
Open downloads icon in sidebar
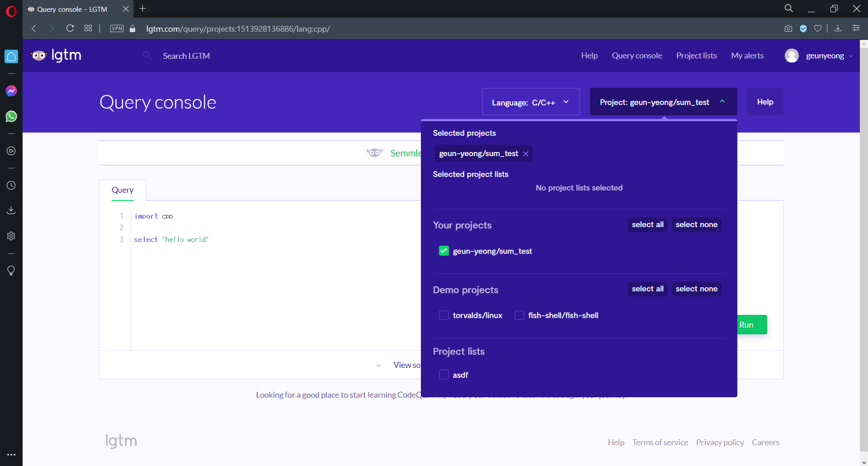11,210
